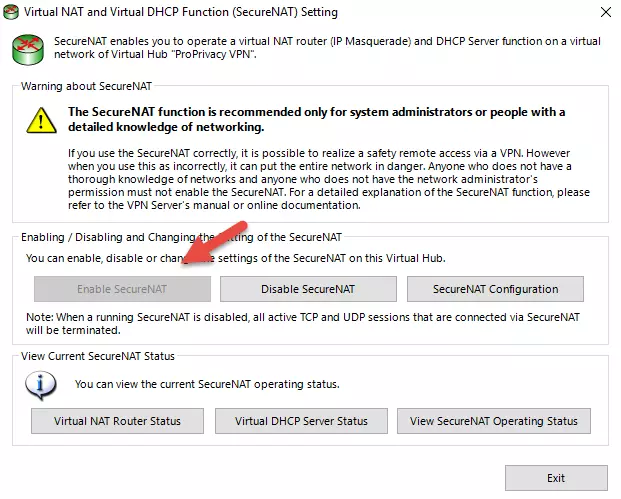This screenshot has width=621, height=499.
Task: Click the "View Current SecureNAT Status" group label
Action: 97,356
